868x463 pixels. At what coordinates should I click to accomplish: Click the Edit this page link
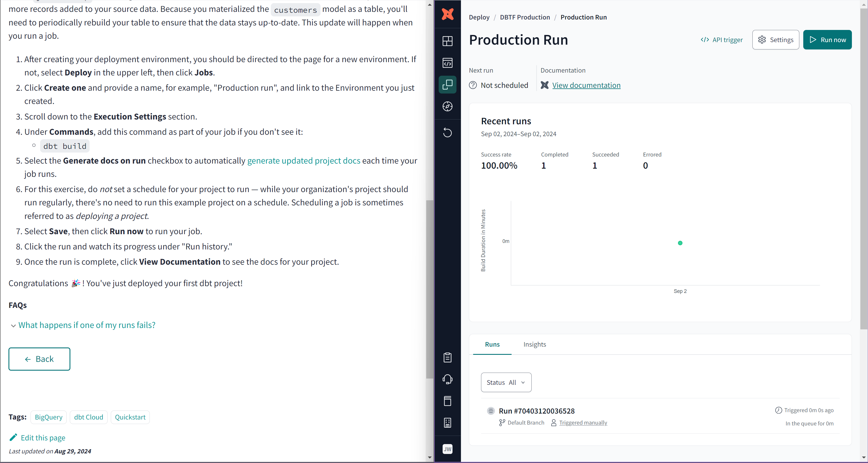pos(43,437)
